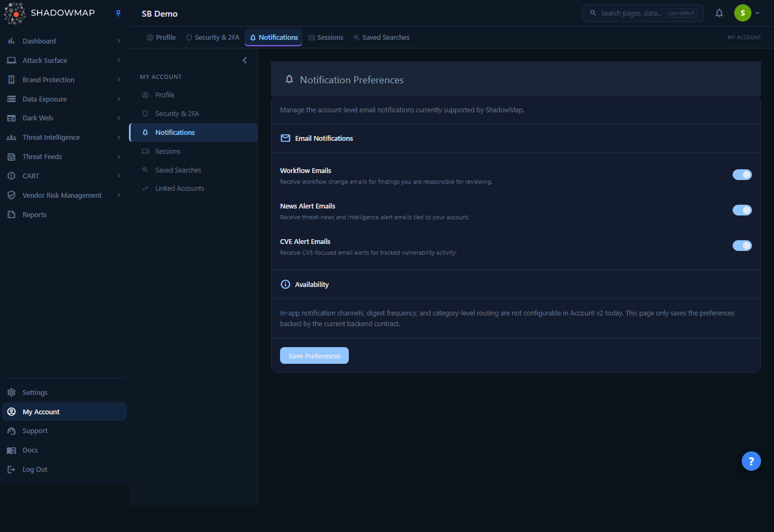Select the Notifications tab
The height and width of the screenshot is (532, 774).
274,38
